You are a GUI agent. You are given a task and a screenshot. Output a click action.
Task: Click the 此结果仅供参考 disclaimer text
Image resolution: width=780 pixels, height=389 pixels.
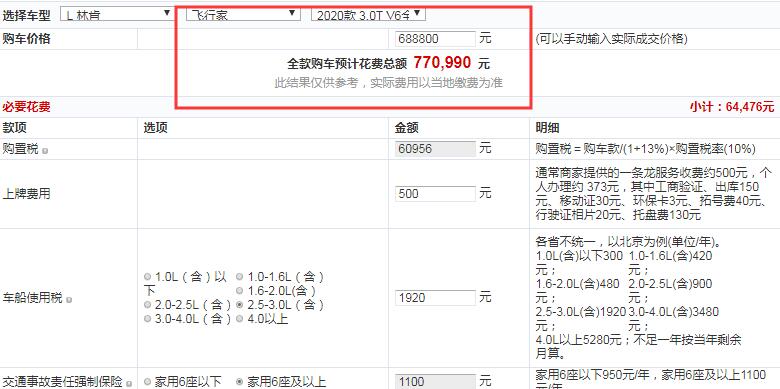(x=389, y=83)
